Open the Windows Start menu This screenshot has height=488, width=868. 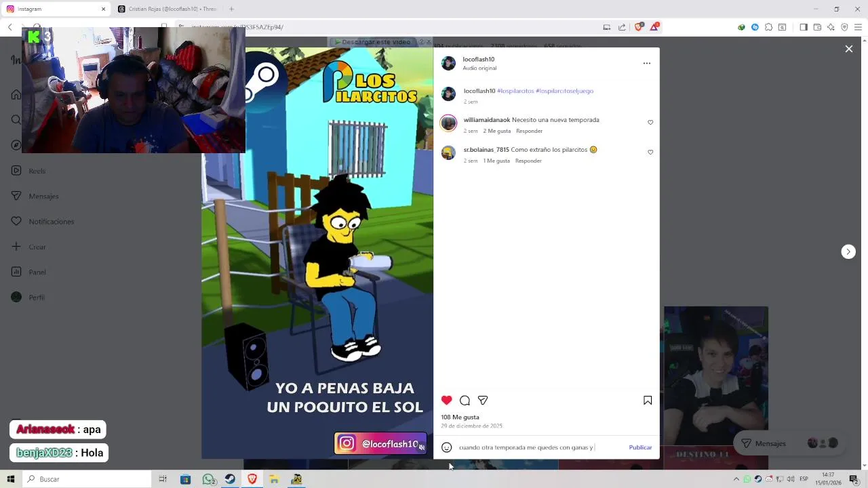point(10,479)
